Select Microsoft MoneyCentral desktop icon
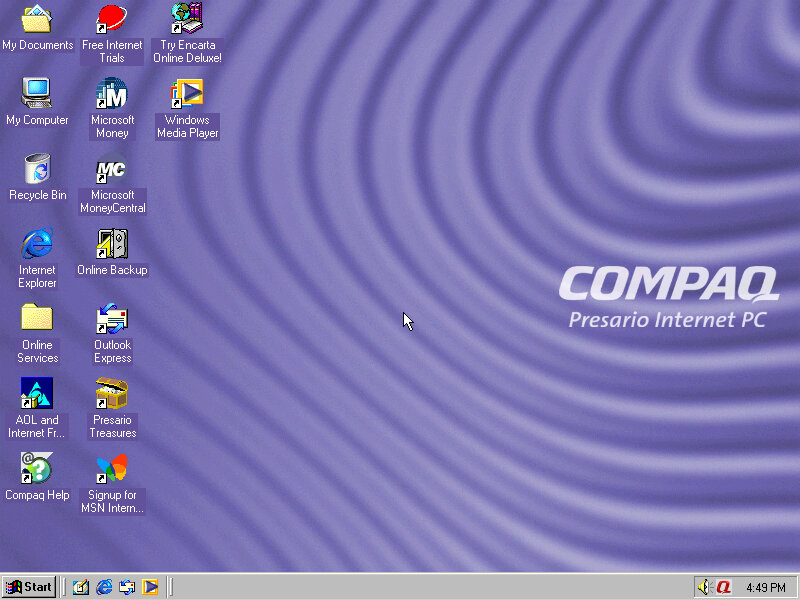The height and width of the screenshot is (600, 800). [x=112, y=169]
